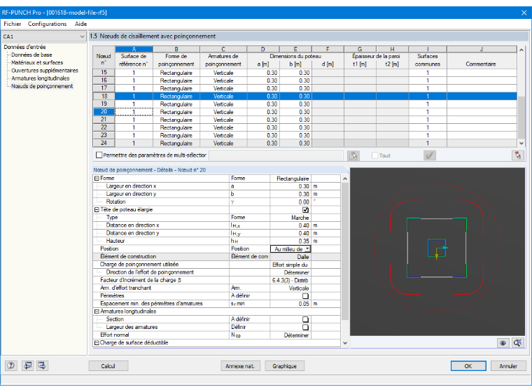Screen dimensions: 532x392
Task: Click 'Arm. d'effort tranchant' value 'Verticale'
Action: pos(290,288)
